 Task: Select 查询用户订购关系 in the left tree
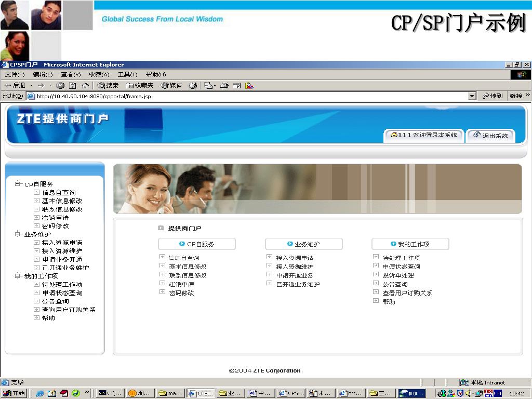[69, 310]
